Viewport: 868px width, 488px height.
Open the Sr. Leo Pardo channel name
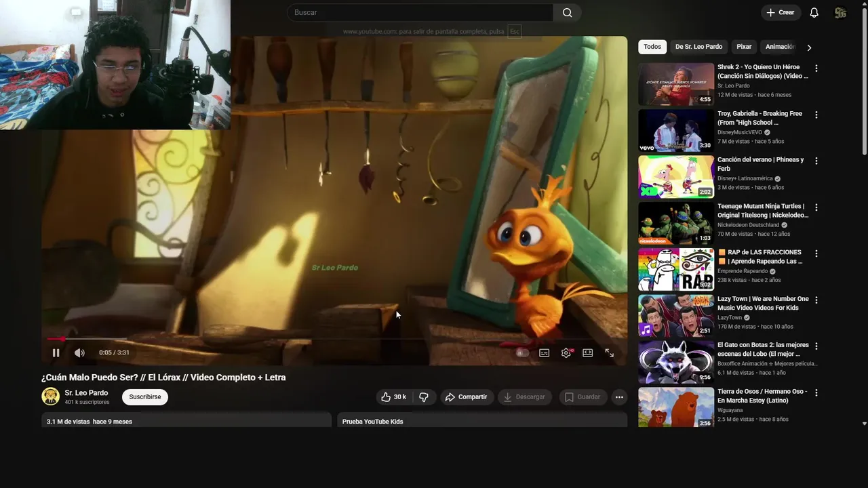[86, 393]
